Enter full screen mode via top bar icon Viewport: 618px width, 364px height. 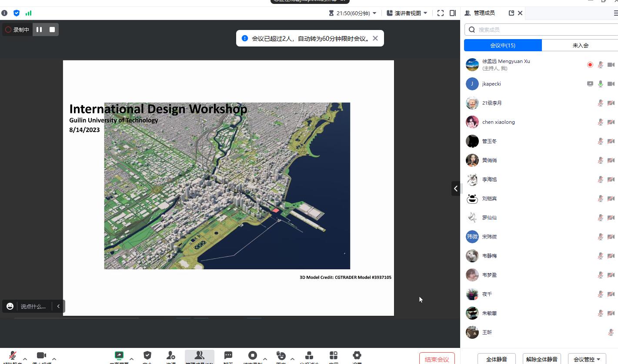click(x=441, y=13)
